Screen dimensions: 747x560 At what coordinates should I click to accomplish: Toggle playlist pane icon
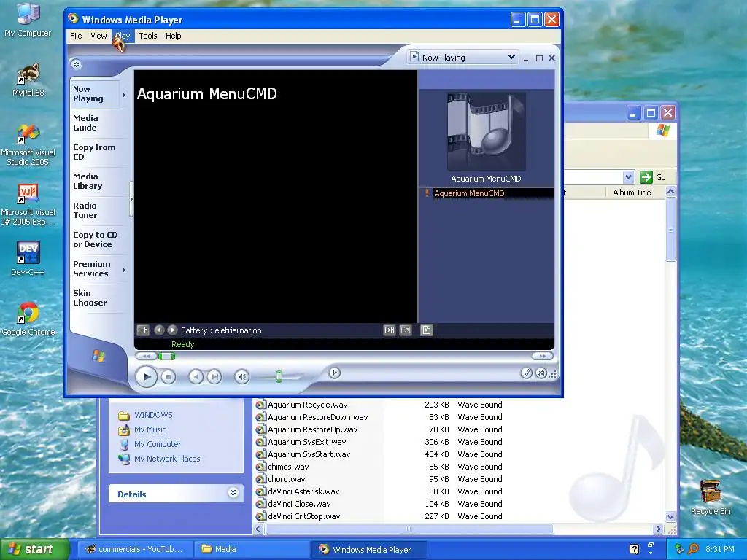click(426, 330)
